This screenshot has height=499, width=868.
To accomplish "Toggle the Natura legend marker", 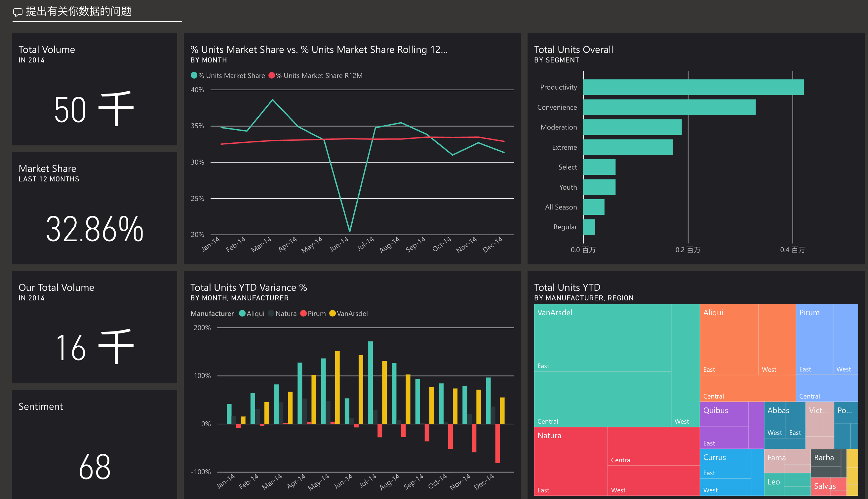I will [271, 313].
